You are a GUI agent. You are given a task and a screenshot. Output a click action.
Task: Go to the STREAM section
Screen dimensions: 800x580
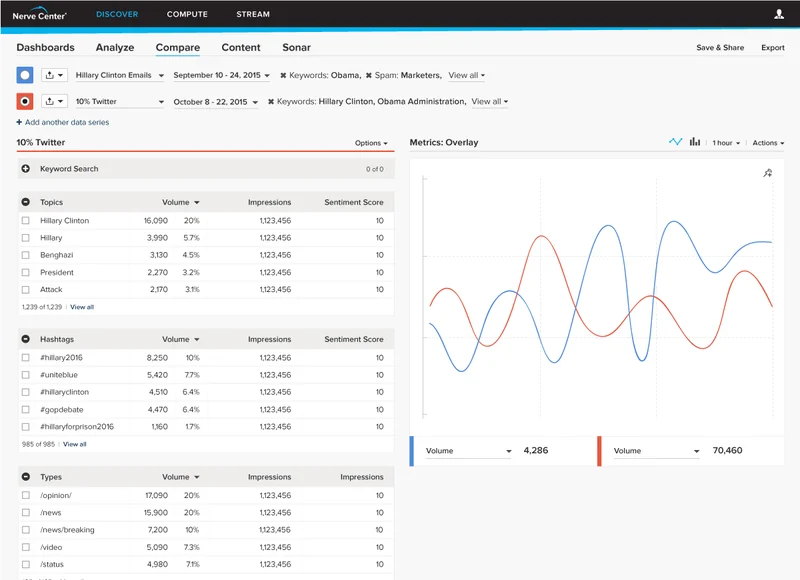(253, 14)
